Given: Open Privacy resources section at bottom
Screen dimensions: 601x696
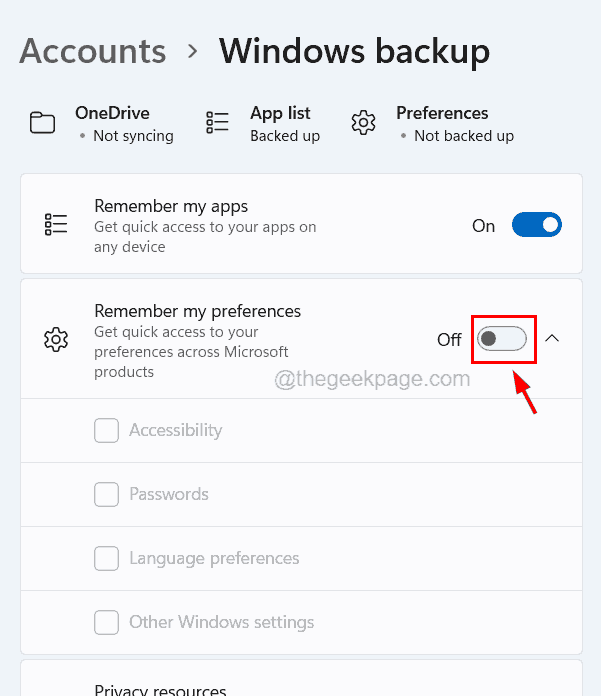Looking at the screenshot, I should 160,689.
